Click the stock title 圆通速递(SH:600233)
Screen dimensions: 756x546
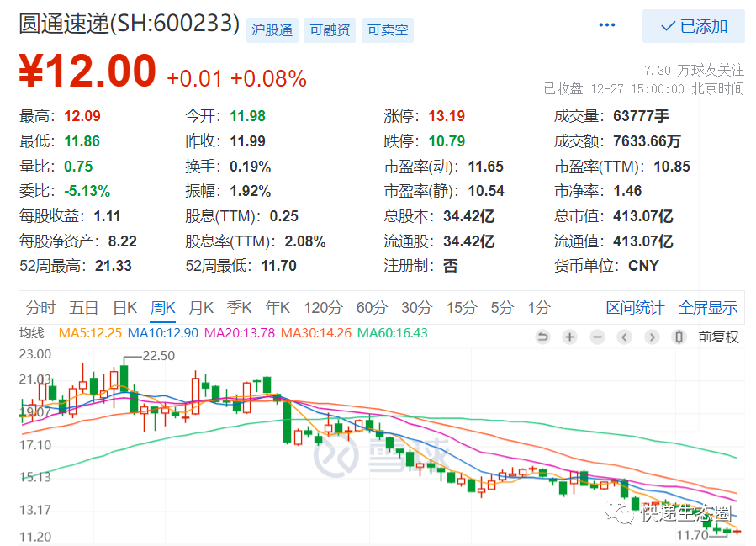coord(130,24)
